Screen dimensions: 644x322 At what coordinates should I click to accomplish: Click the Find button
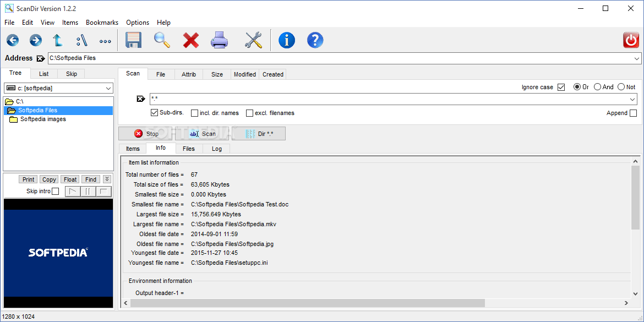point(91,179)
